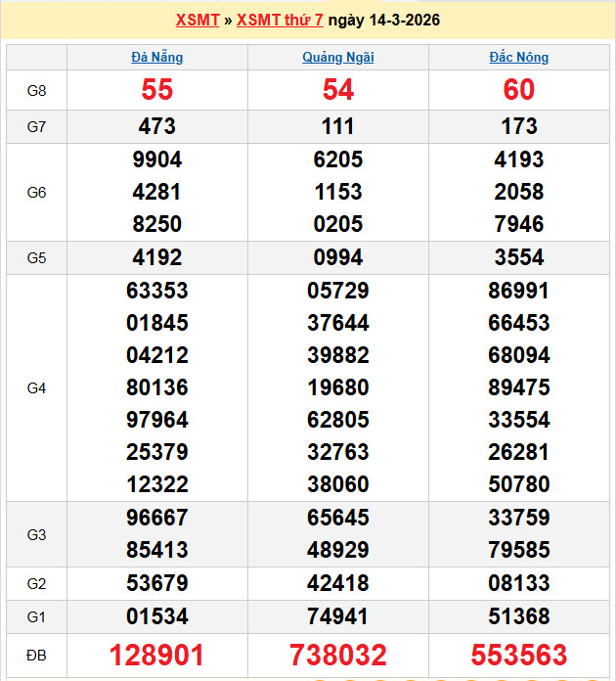This screenshot has width=616, height=681.
Task: Click the G3 result 65645
Action: pyautogui.click(x=337, y=518)
